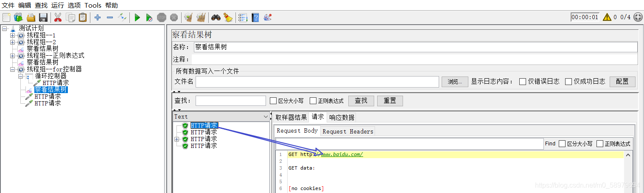Viewport: 644px width, 193px height.
Task: Click scroll-up arrow of request body scrollbar
Action: pyautogui.click(x=628, y=156)
